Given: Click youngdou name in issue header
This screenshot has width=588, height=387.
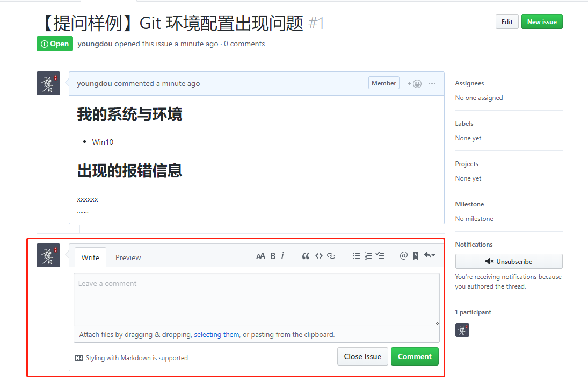Looking at the screenshot, I should 95,44.
